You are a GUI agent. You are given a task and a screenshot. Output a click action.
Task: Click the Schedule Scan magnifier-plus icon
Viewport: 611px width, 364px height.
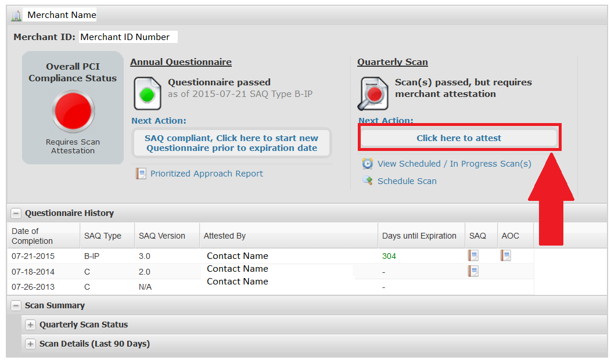(x=367, y=181)
